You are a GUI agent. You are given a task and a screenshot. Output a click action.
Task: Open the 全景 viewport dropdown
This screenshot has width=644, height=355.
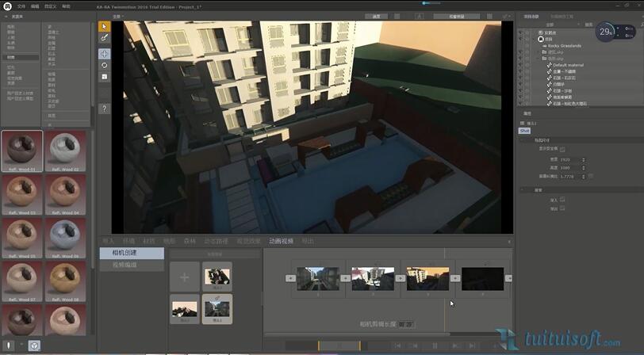click(x=119, y=16)
